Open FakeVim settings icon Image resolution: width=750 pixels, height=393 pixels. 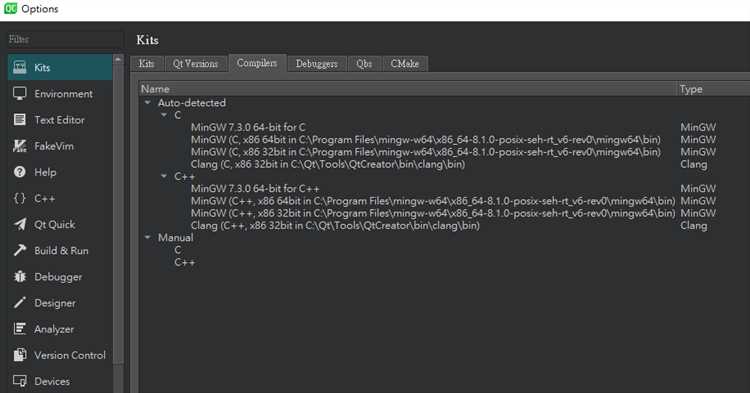click(x=20, y=146)
